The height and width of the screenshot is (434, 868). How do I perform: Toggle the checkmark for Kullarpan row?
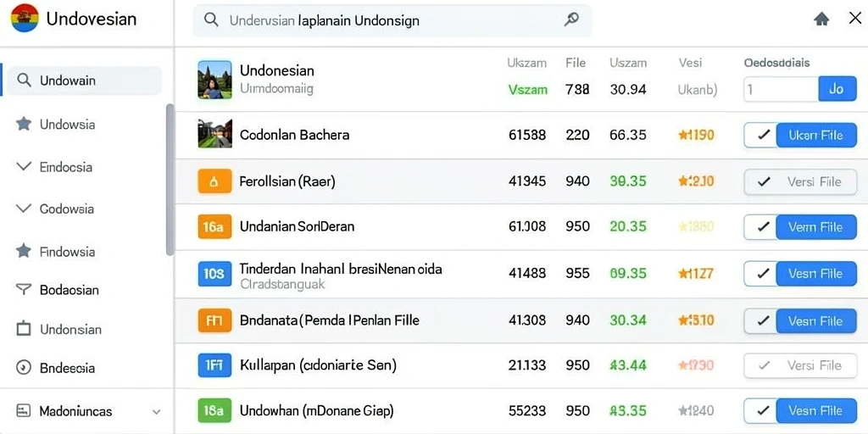(764, 365)
